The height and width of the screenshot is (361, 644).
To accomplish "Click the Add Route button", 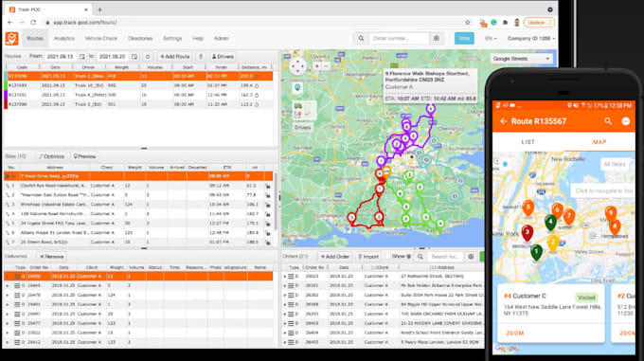I will click(x=175, y=56).
